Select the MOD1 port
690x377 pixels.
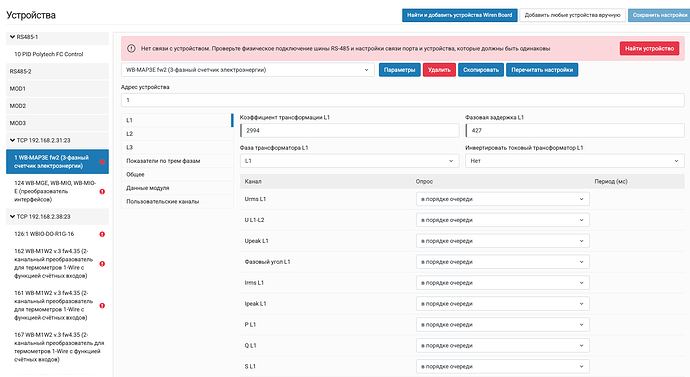57,88
